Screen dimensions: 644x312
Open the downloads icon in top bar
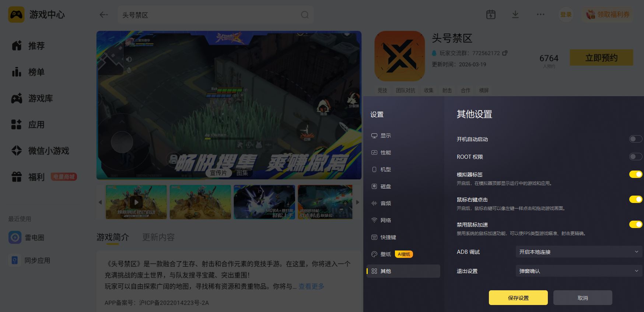click(515, 14)
